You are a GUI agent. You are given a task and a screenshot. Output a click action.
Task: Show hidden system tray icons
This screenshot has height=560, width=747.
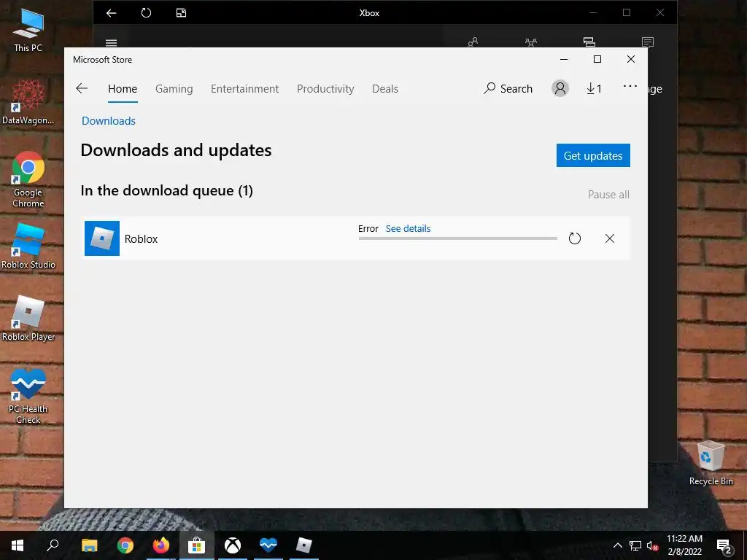617,545
